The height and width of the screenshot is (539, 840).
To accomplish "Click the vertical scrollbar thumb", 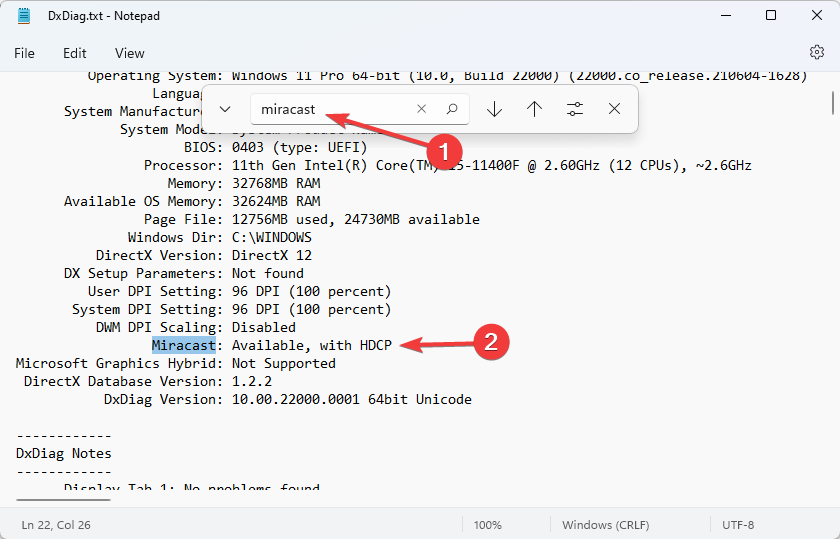I will (833, 103).
